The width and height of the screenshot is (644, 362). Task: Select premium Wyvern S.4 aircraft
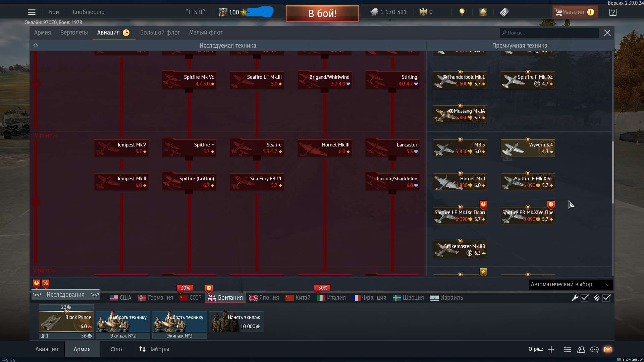(528, 148)
